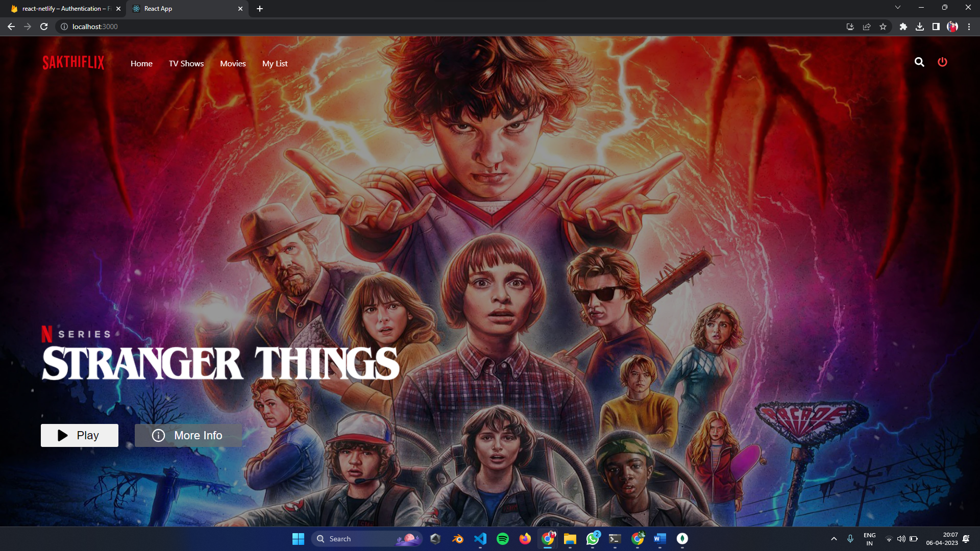Play Stranger Things
This screenshot has height=551, width=980.
[x=79, y=435]
